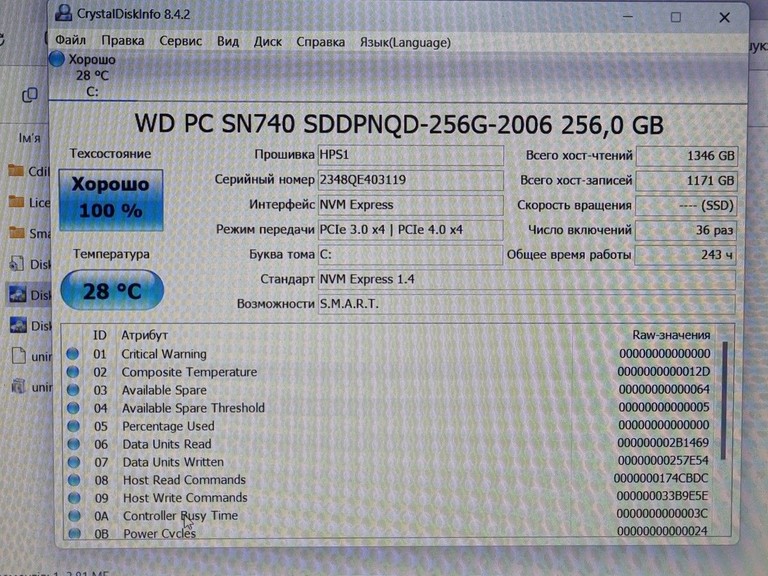The height and width of the screenshot is (576, 768).
Task: Click the CrystalDiskInfo title bar app icon
Action: coord(63,12)
